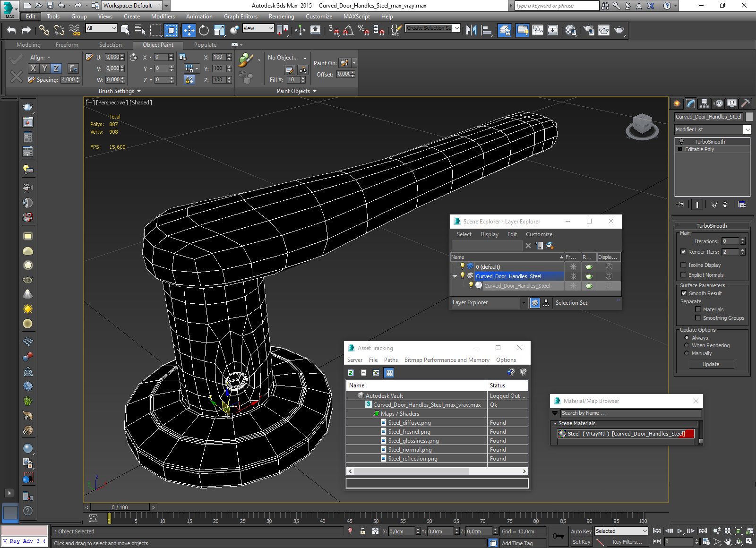
Task: Play the animation
Action: tap(680, 531)
